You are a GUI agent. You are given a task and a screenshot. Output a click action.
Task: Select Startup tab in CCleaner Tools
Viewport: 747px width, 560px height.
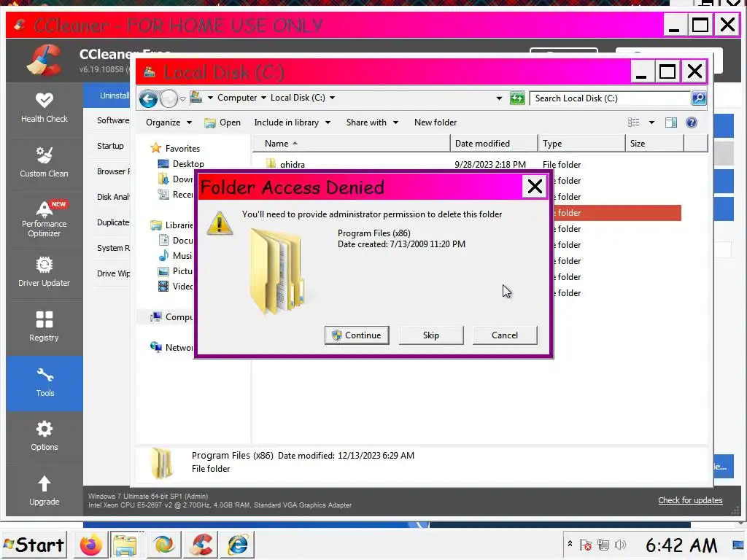click(x=110, y=146)
